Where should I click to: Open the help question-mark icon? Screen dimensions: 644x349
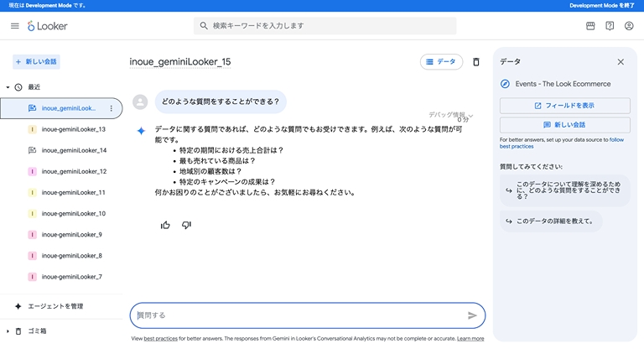tap(610, 26)
